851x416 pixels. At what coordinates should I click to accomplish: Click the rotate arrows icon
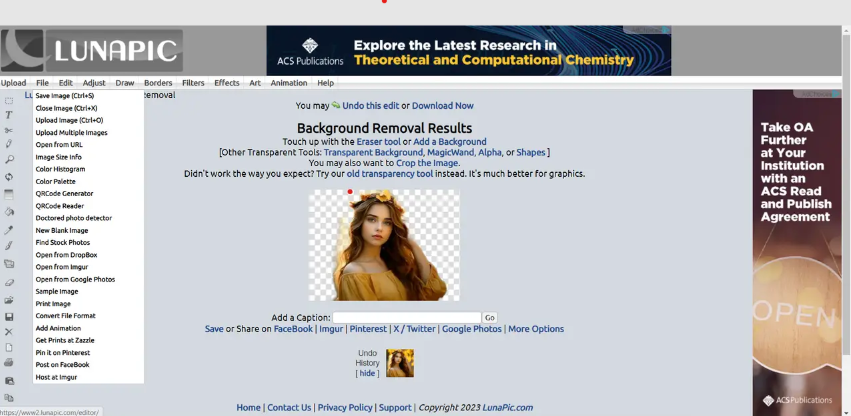point(9,177)
